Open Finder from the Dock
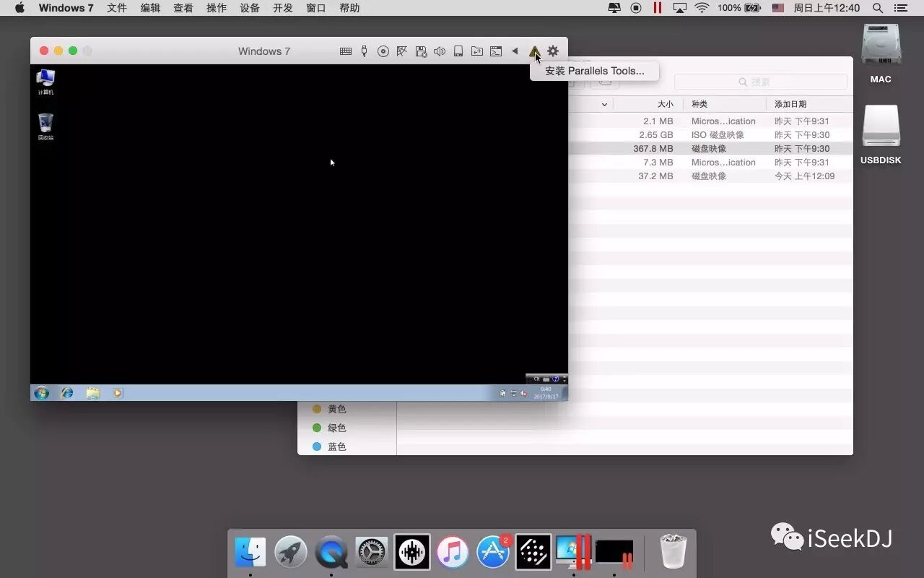 coord(250,553)
